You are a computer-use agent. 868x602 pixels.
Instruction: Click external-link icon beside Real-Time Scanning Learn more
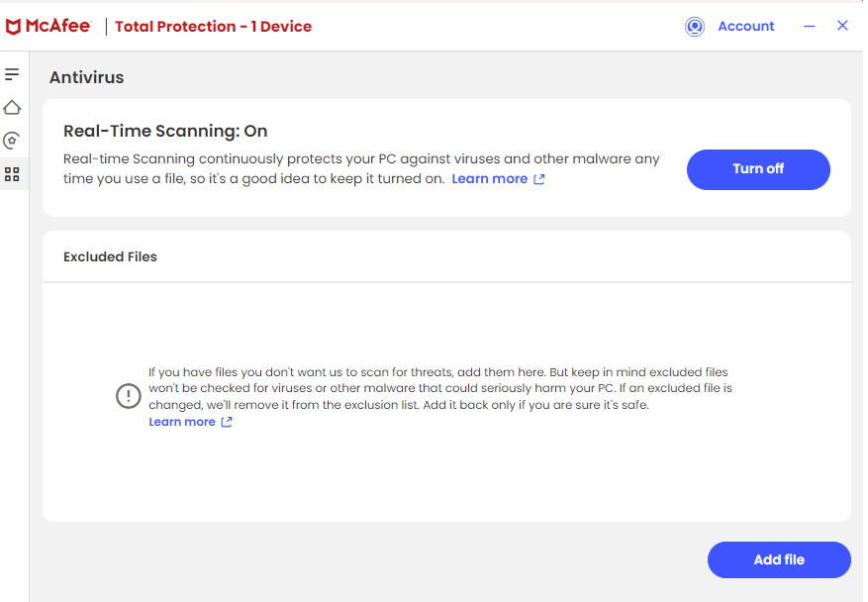[x=539, y=179]
